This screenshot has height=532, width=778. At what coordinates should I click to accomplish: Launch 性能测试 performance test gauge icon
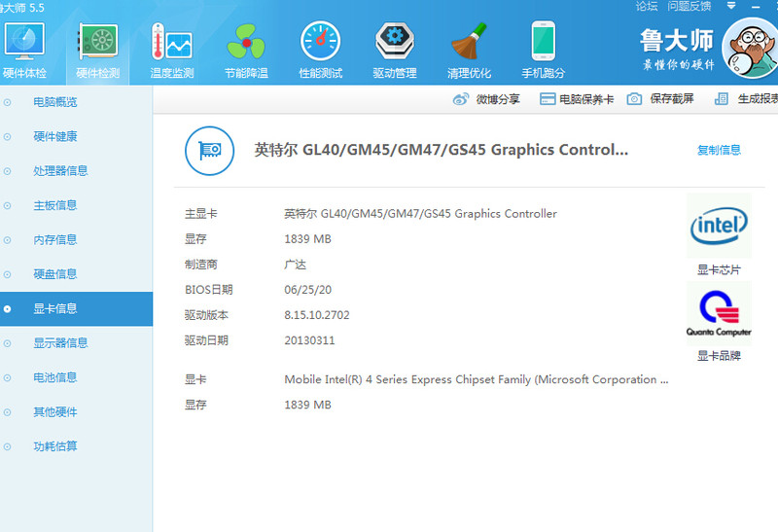[x=321, y=41]
